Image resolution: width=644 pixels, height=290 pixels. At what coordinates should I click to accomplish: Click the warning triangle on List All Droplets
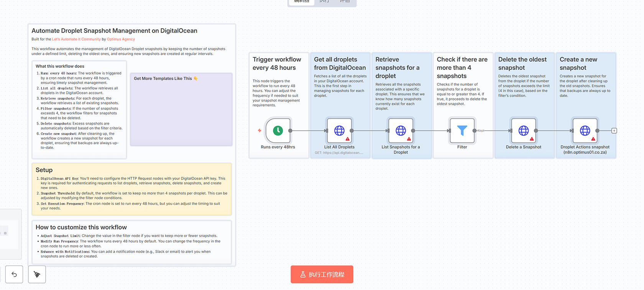(348, 139)
